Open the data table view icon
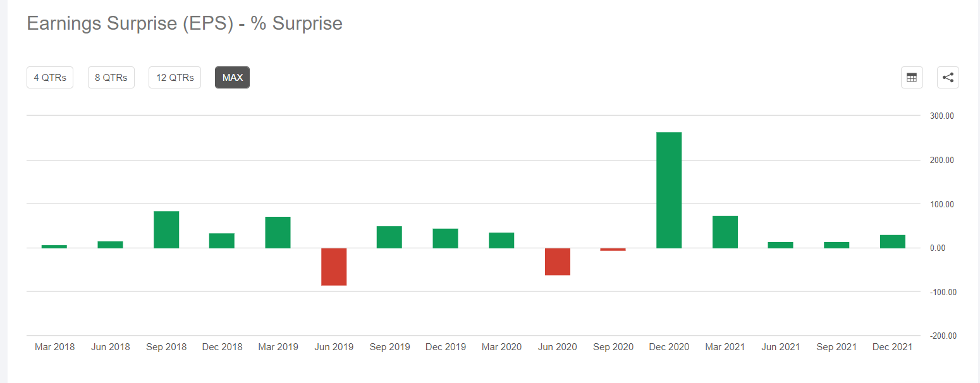980x383 pixels. point(912,78)
